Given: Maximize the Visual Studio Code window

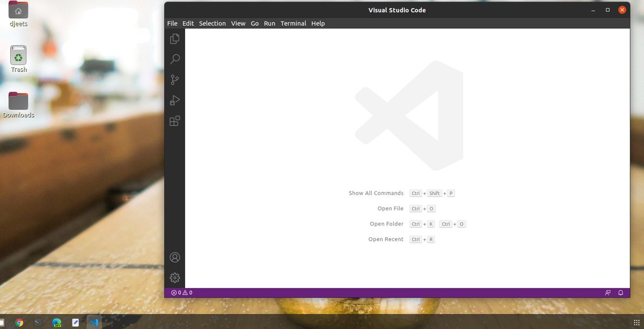Looking at the screenshot, I should click(608, 10).
